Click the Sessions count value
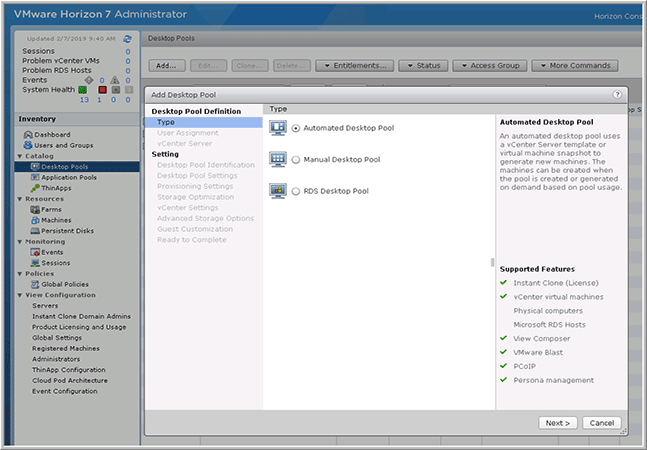The width and height of the screenshot is (647, 450). pos(128,52)
